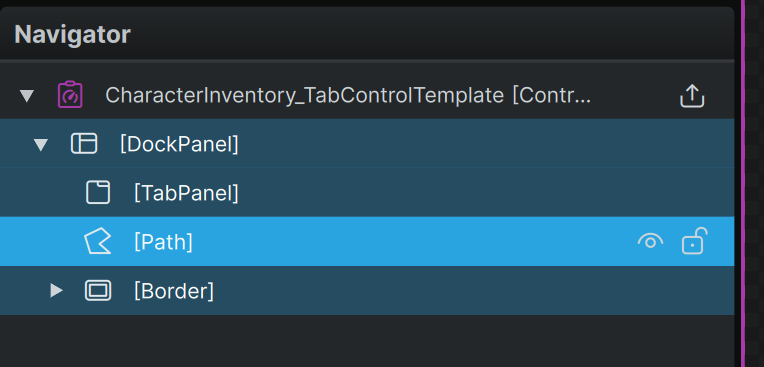Toggle the lock on the [Path] row
Image resolution: width=764 pixels, height=367 pixels.
tap(694, 241)
